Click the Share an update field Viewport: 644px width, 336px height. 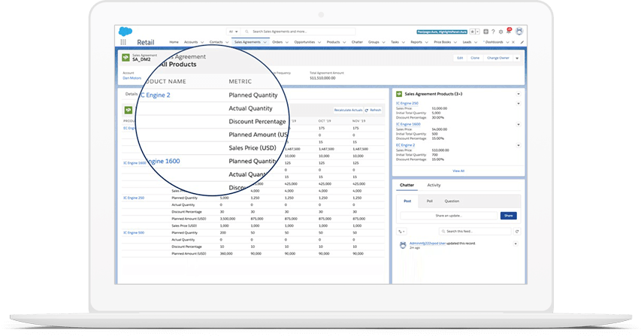click(x=449, y=216)
